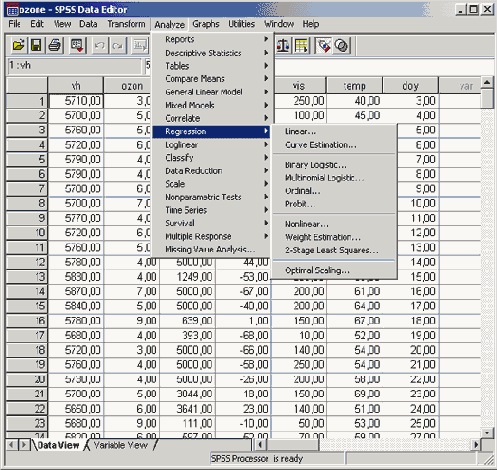Image resolution: width=497 pixels, height=470 pixels.
Task: Click the vis column header
Action: coord(299,86)
